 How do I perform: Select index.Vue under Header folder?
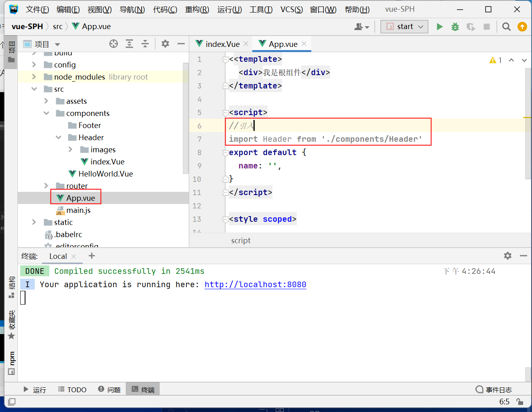[103, 162]
